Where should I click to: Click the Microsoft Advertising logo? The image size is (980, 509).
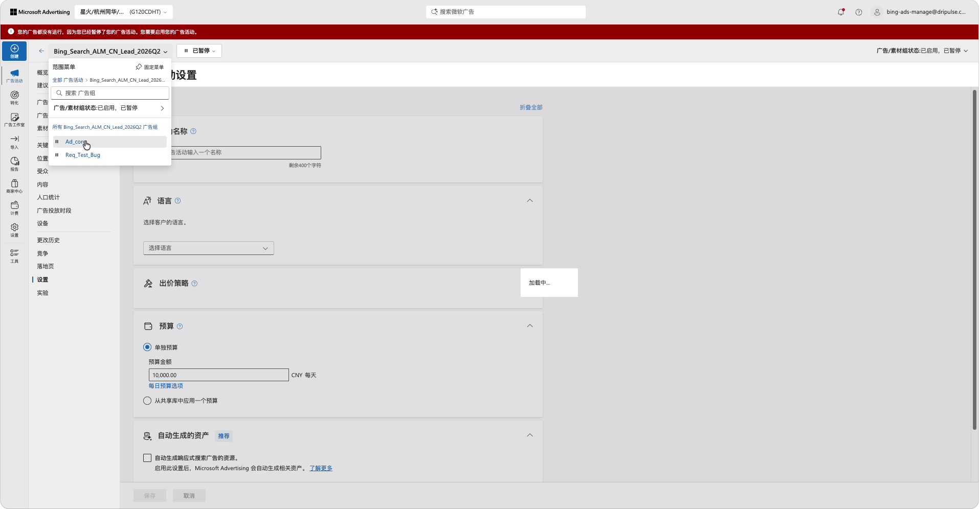40,12
